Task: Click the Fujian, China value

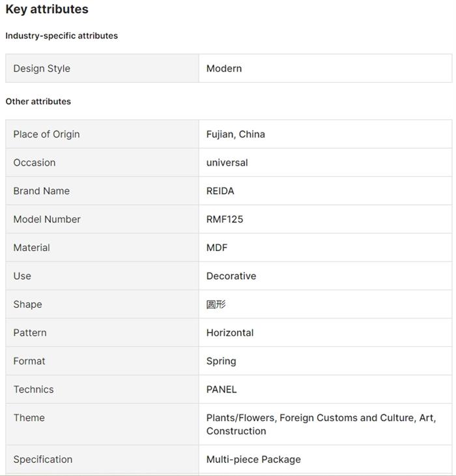Action: click(236, 134)
